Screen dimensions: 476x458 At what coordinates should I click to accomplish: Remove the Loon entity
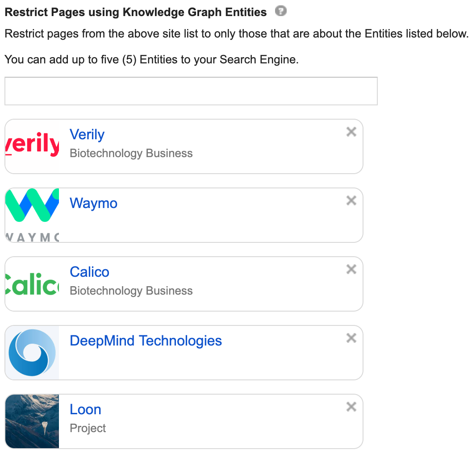(351, 407)
